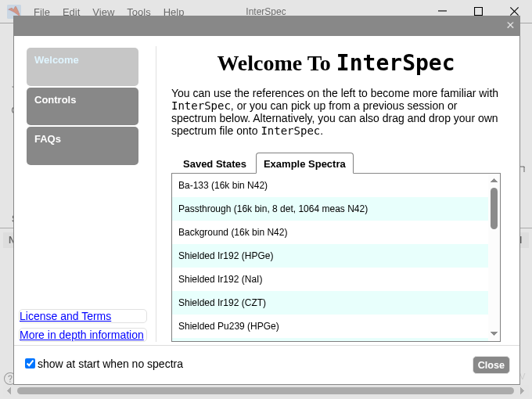Select the Welcome sidebar section
Image resolution: width=532 pixels, height=399 pixels.
click(x=82, y=66)
